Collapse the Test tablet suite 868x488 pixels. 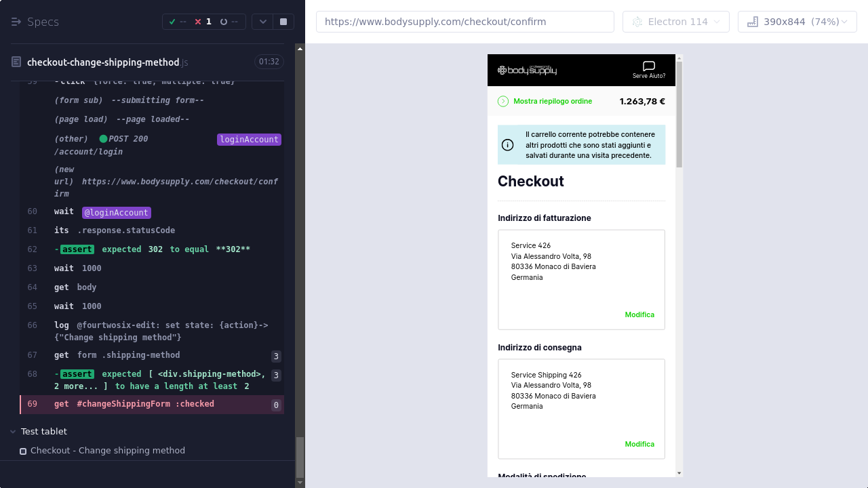click(14, 432)
